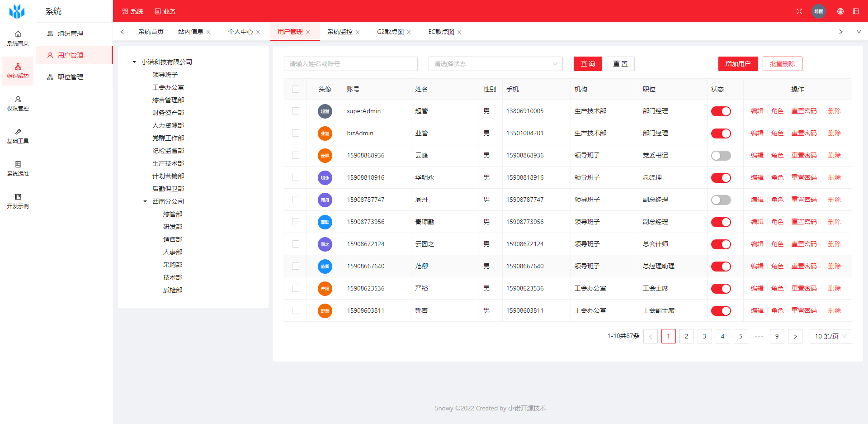This screenshot has height=424, width=868.
Task: Go to page 5 in pagination
Action: pyautogui.click(x=741, y=336)
